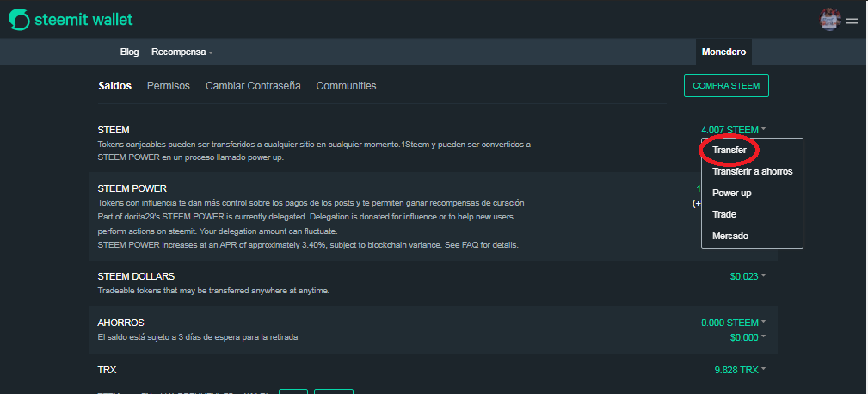
Task: Expand the $0.000 savings dropdown
Action: tap(748, 337)
